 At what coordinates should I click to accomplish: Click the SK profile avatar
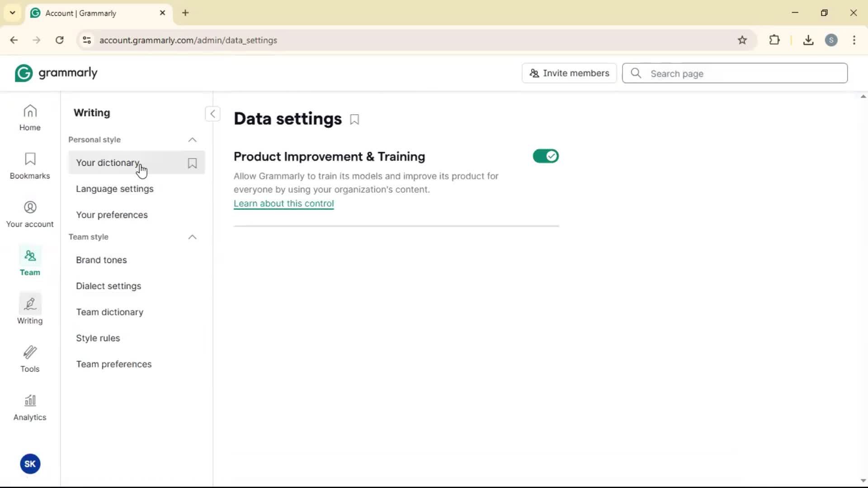30,464
